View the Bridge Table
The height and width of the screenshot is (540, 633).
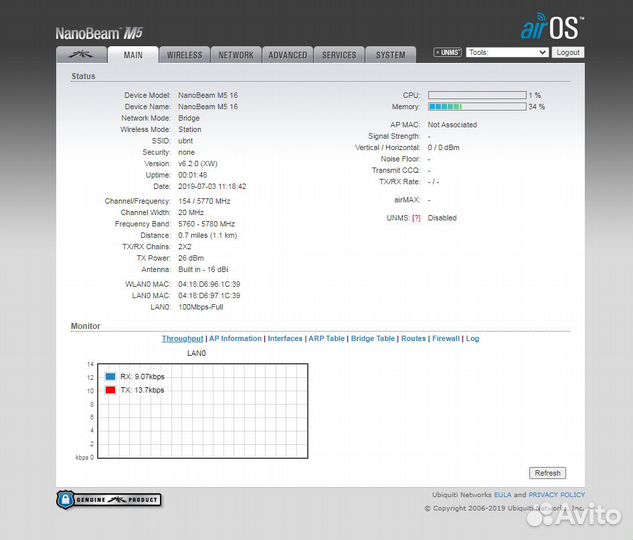click(373, 339)
